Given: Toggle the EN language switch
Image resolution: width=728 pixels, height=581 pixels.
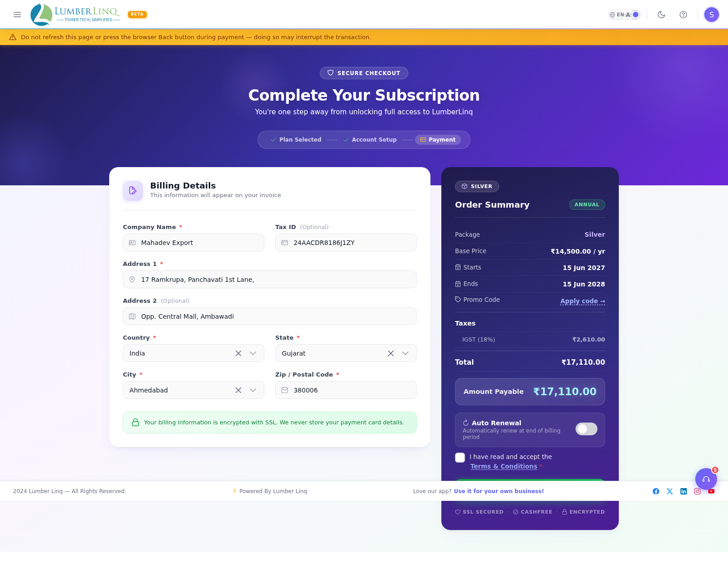Looking at the screenshot, I should (x=625, y=15).
